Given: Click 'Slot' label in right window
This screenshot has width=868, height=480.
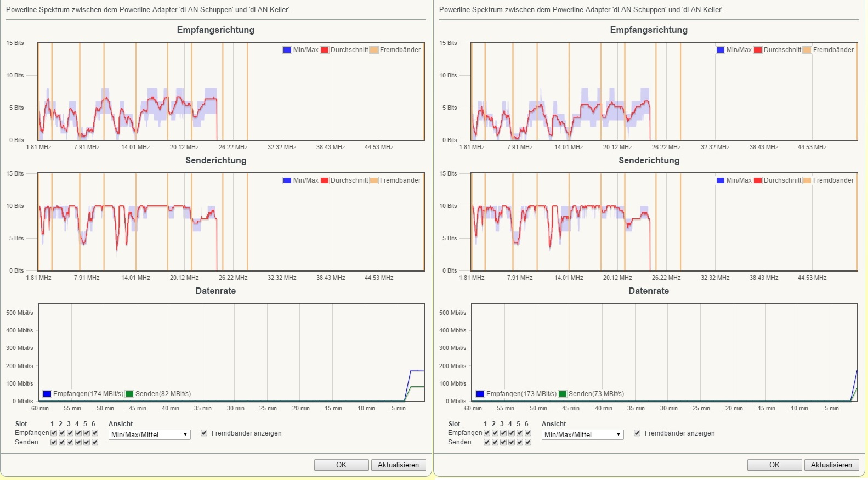Looking at the screenshot, I should (x=454, y=424).
